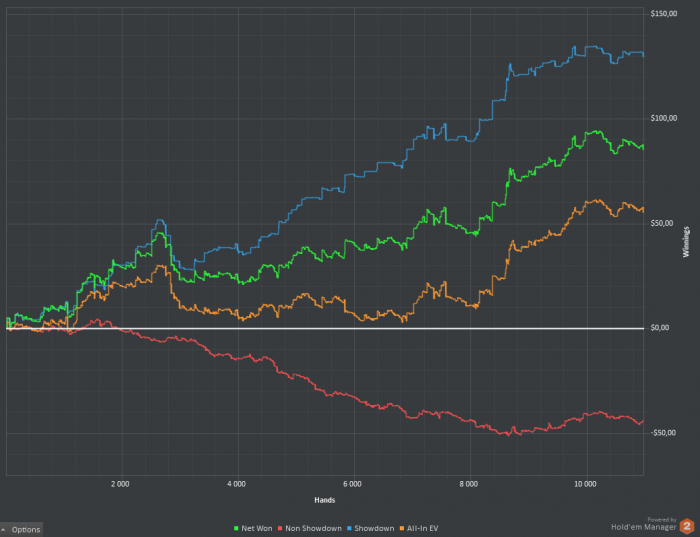Screen dimensions: 700x537
Task: Click the 10 000 hands axis label
Action: [585, 484]
